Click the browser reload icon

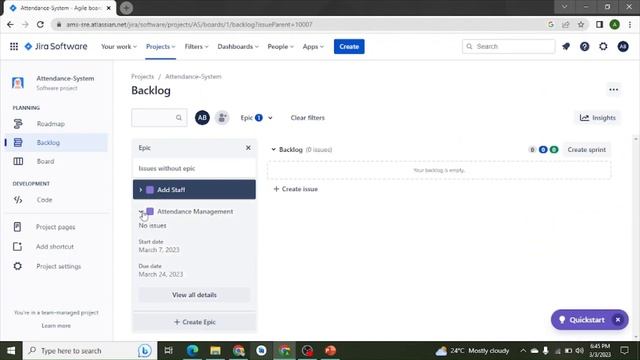point(40,24)
